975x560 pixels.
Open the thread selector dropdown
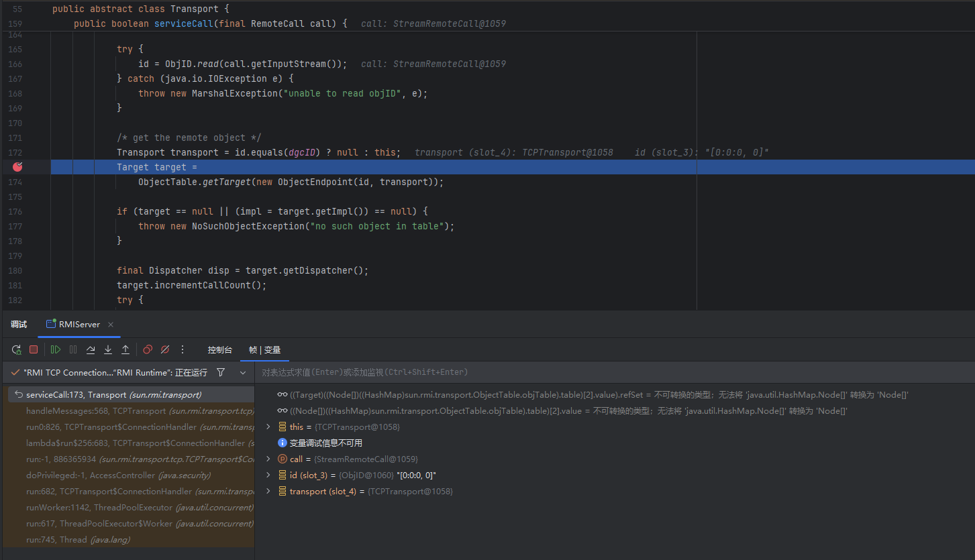click(243, 372)
